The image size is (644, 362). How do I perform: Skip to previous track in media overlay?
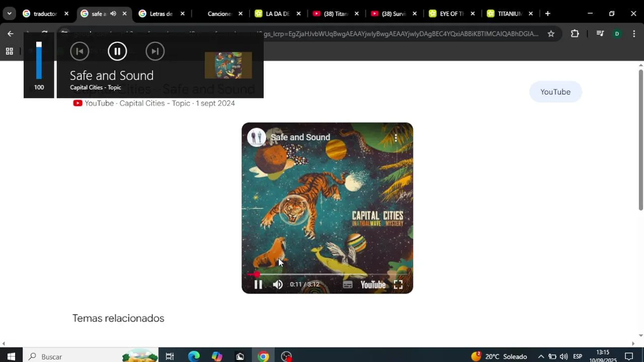(79, 51)
